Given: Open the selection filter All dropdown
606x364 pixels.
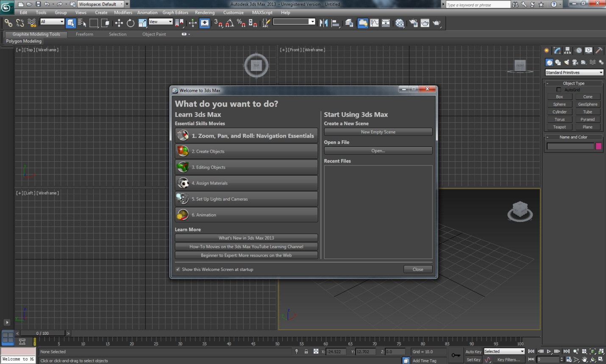Looking at the screenshot, I should [x=52, y=22].
